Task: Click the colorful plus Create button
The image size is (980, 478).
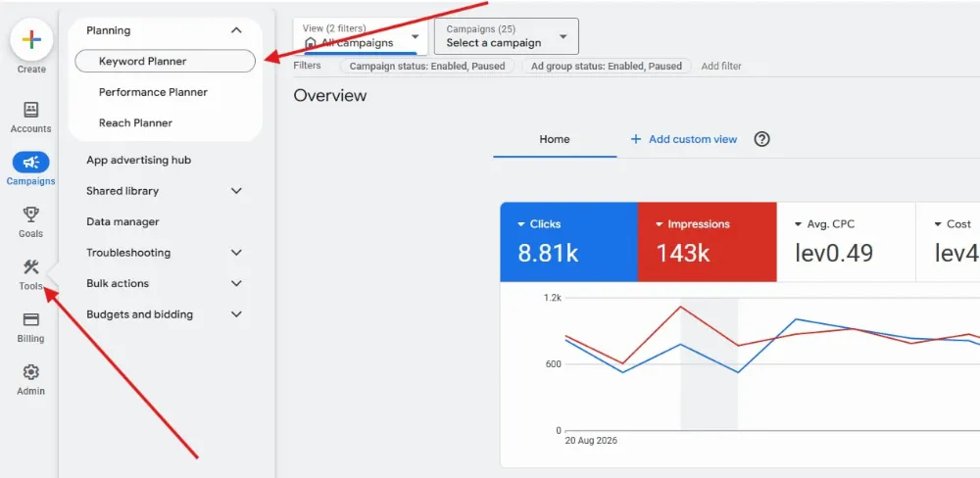Action: coord(31,39)
